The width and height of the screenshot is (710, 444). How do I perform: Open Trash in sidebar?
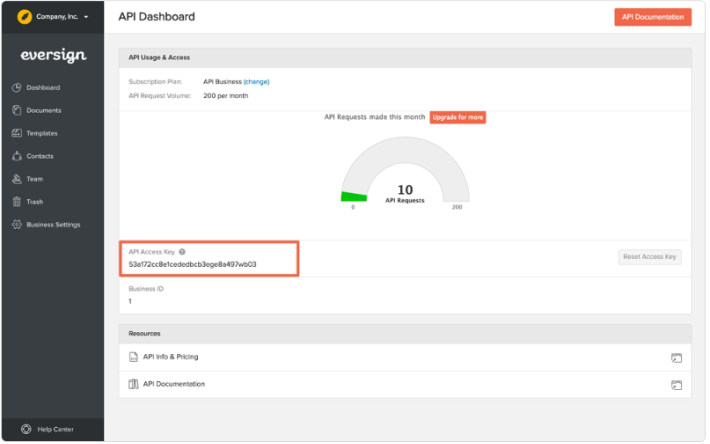click(x=34, y=202)
